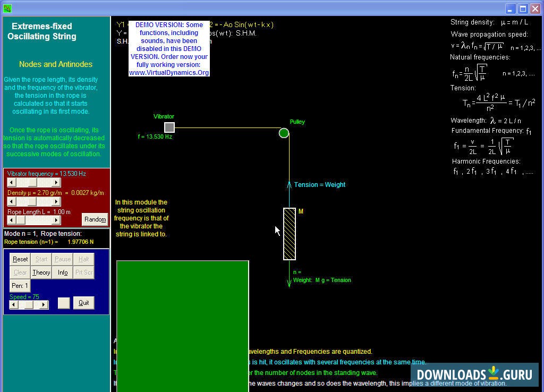Image resolution: width=544 pixels, height=392 pixels.
Task: Click the 'Speed = 75' label
Action: [24, 297]
